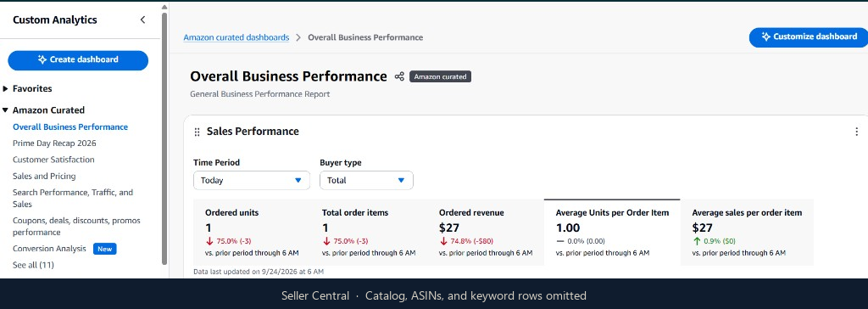Screen dimensions: 868x309
Task: Click the Customize dashboard button
Action: pos(809,37)
